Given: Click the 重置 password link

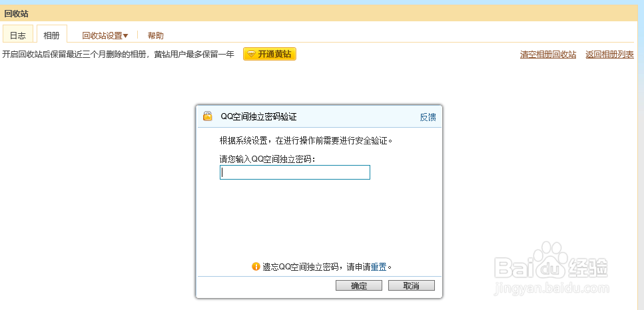Looking at the screenshot, I should (379, 267).
